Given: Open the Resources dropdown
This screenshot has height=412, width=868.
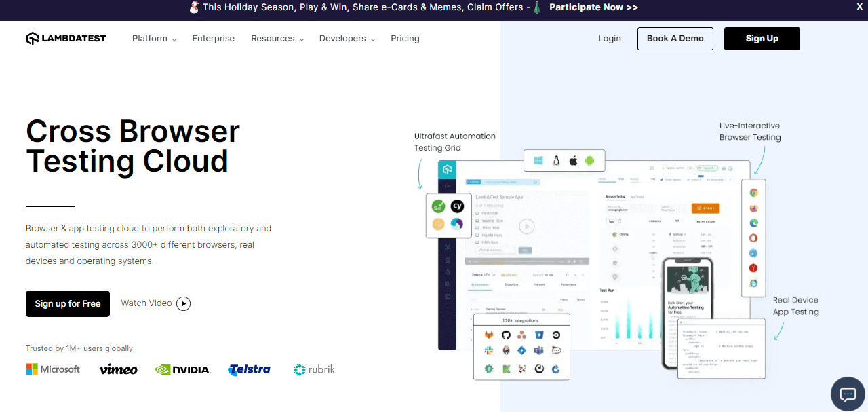Looking at the screenshot, I should pyautogui.click(x=277, y=39).
